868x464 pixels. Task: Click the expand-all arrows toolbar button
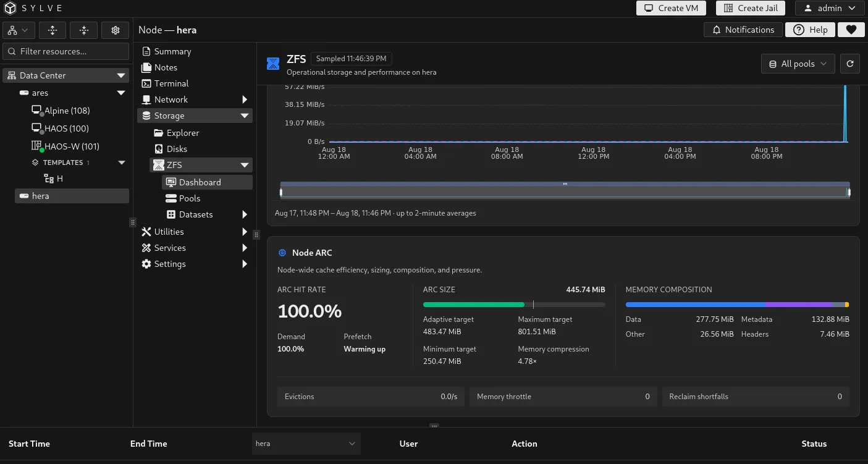click(x=53, y=30)
